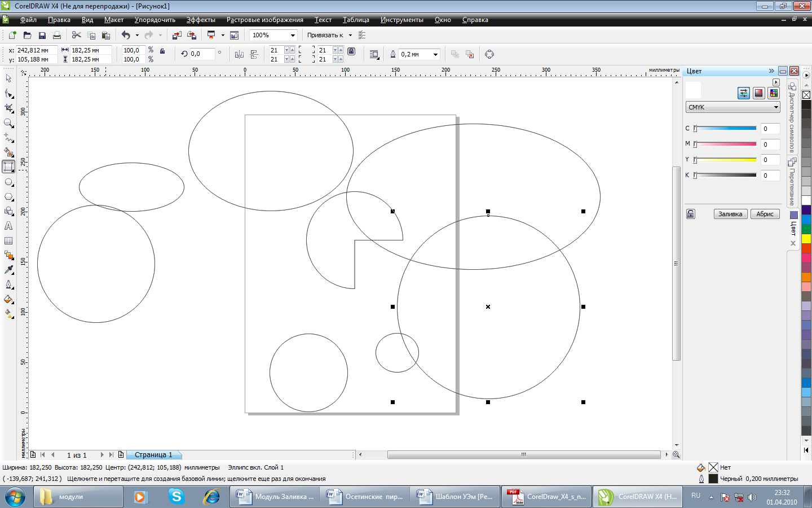Image resolution: width=812 pixels, height=508 pixels.
Task: Select the Shape edit tool
Action: [x=8, y=93]
